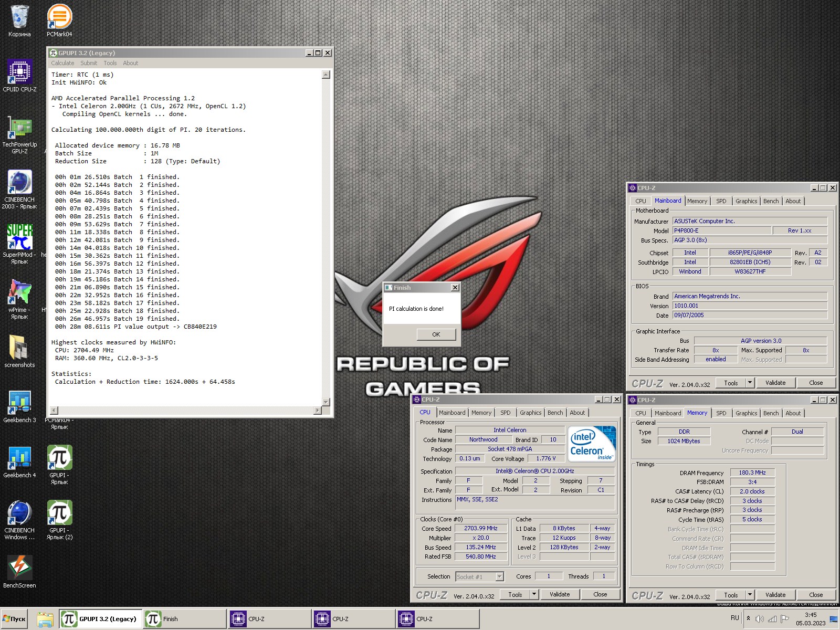Open Socket #1 selection dropdown

pos(500,576)
